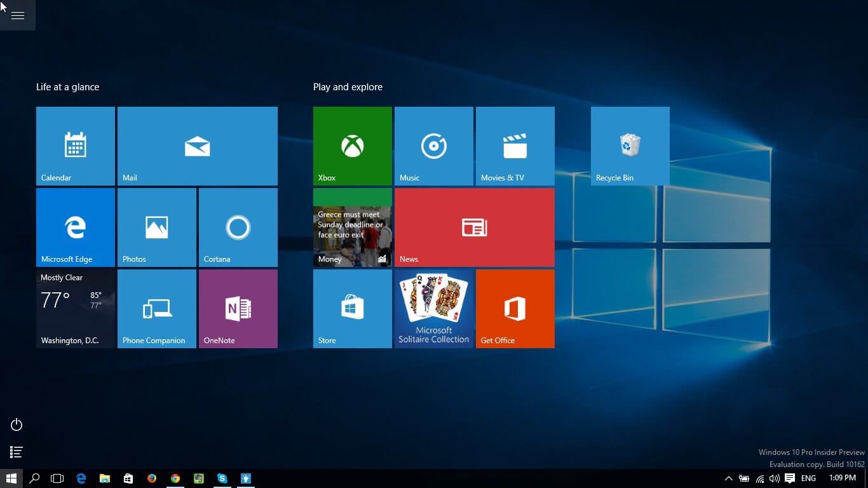This screenshot has height=488, width=868.
Task: Open Task View on taskbar
Action: [x=57, y=478]
